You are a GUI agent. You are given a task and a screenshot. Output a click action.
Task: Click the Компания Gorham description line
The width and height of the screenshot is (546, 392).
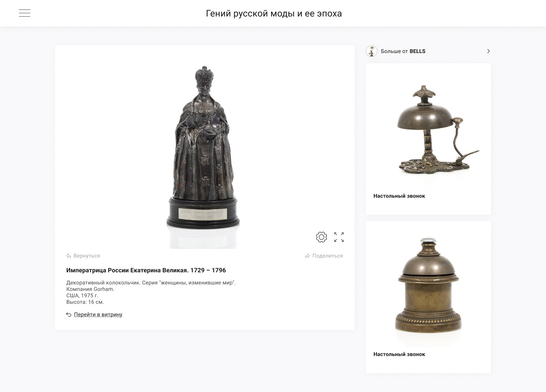click(x=90, y=289)
